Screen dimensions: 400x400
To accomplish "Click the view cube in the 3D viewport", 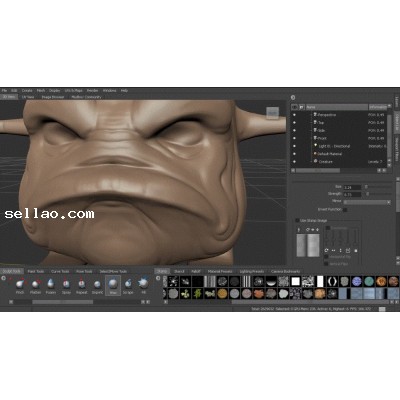I will 273,113.
